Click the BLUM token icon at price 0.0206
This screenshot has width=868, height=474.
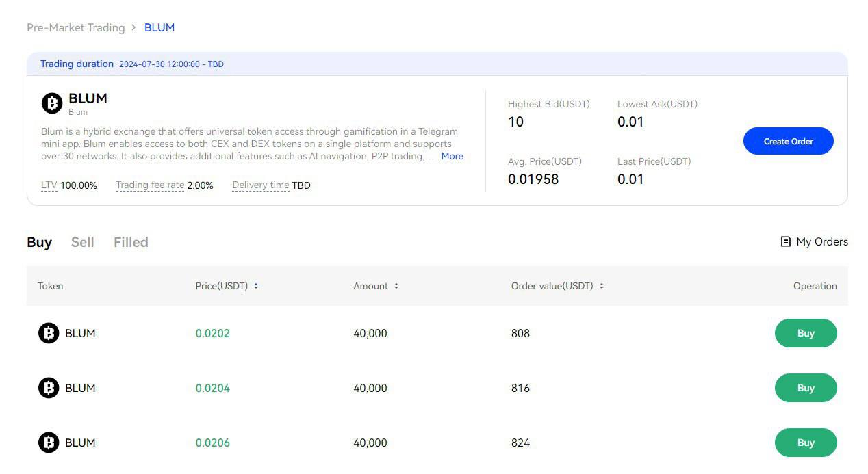click(49, 443)
